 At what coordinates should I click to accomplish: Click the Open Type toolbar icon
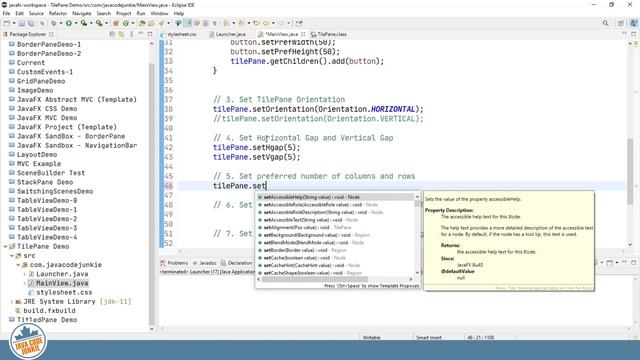click(x=142, y=23)
